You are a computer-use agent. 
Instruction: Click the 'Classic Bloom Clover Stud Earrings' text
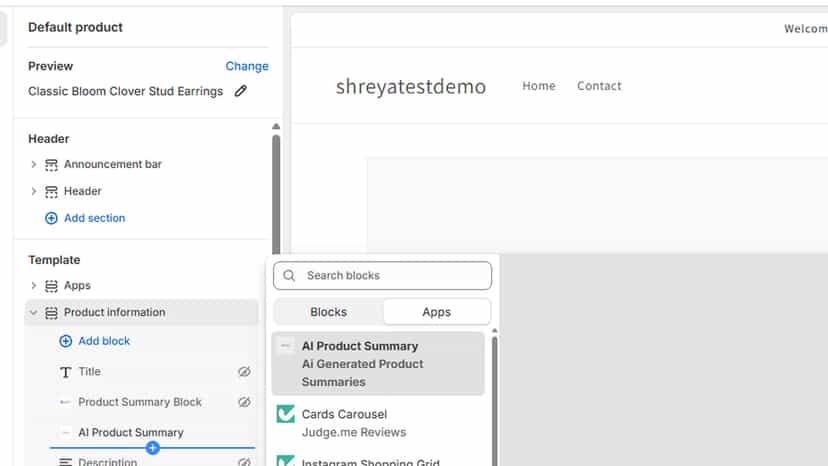coord(126,91)
